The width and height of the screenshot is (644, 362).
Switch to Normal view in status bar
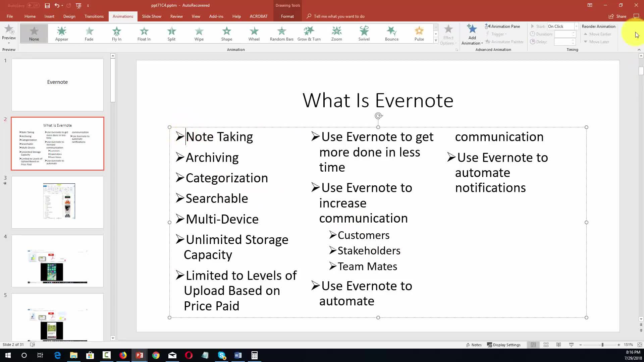tap(533, 345)
